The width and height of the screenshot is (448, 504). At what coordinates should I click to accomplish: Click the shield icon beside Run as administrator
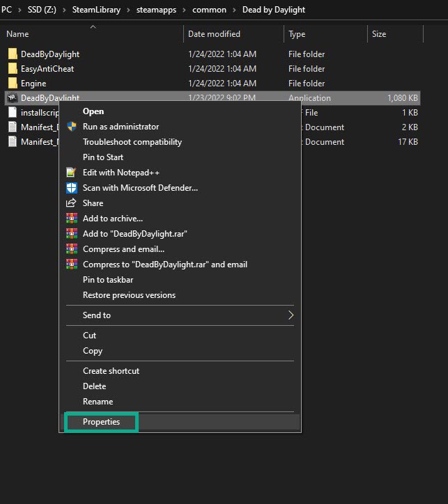click(x=72, y=126)
